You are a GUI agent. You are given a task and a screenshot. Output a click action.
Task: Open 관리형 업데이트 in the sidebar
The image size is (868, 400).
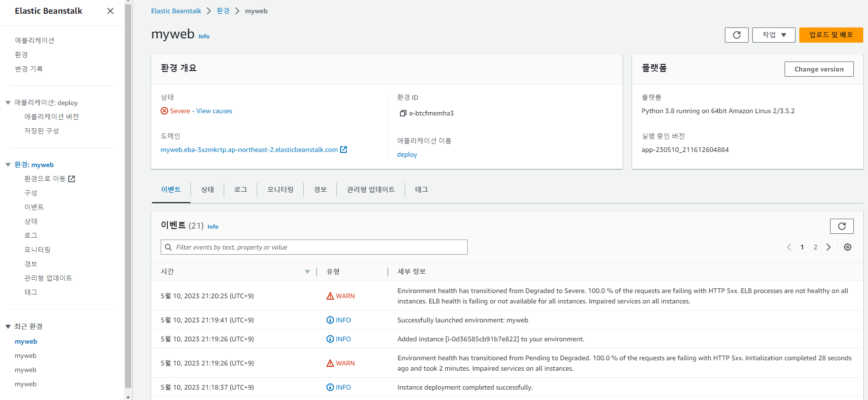[48, 278]
